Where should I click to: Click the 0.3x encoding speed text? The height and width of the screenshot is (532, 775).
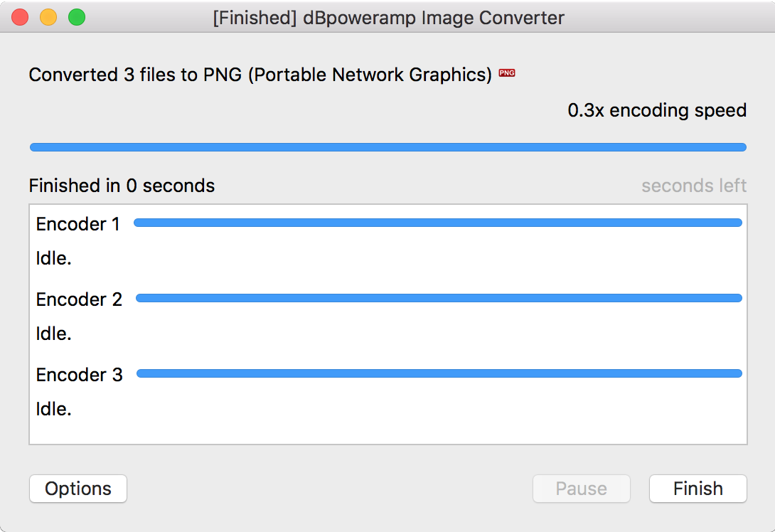[657, 110]
